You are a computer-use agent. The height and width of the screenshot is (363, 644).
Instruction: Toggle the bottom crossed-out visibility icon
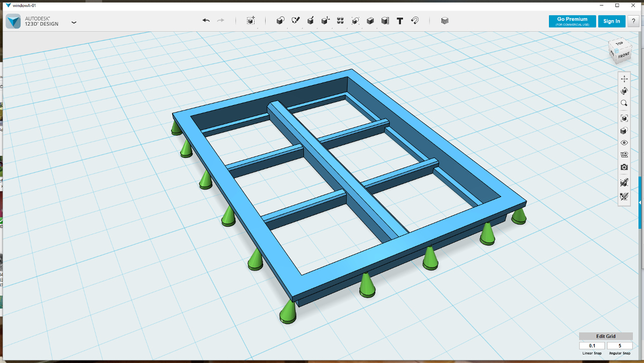point(624,197)
